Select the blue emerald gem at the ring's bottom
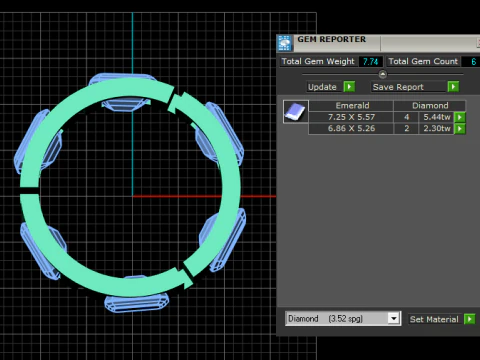 coord(137,304)
